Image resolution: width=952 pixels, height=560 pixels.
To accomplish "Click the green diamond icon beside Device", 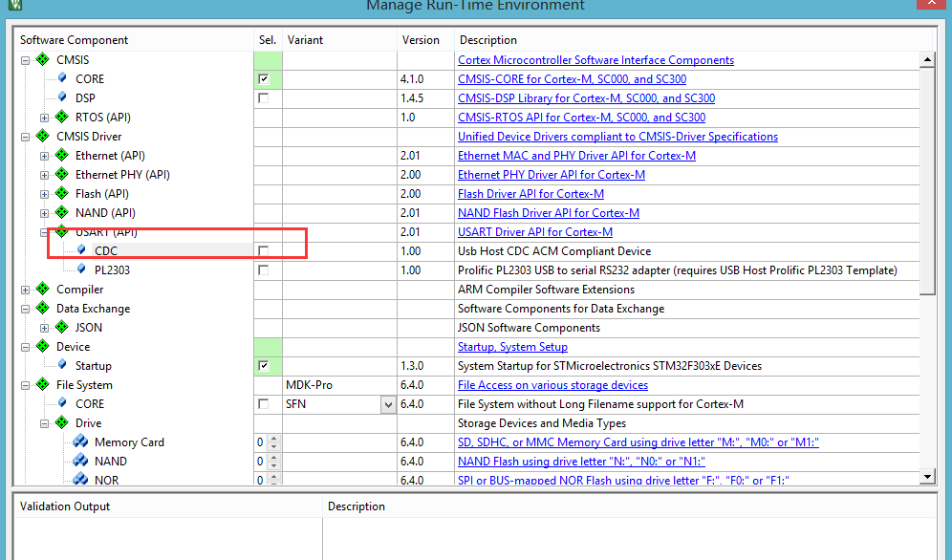I will point(42,346).
